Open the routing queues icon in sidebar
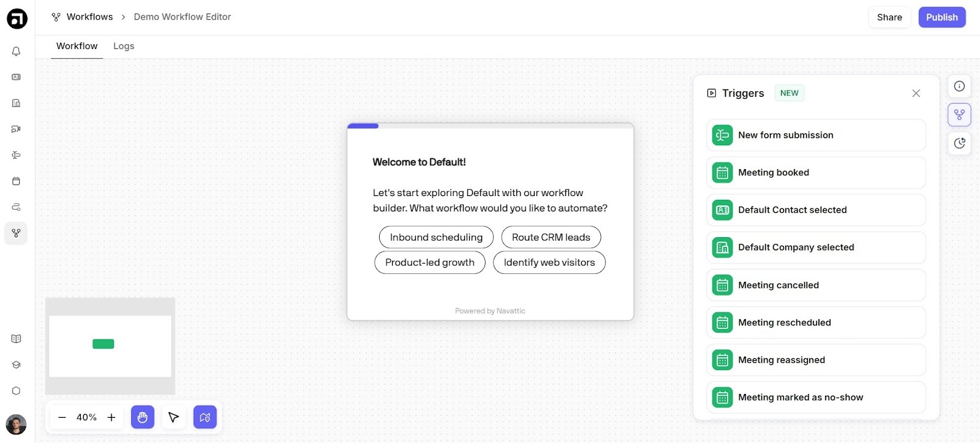 point(16,207)
